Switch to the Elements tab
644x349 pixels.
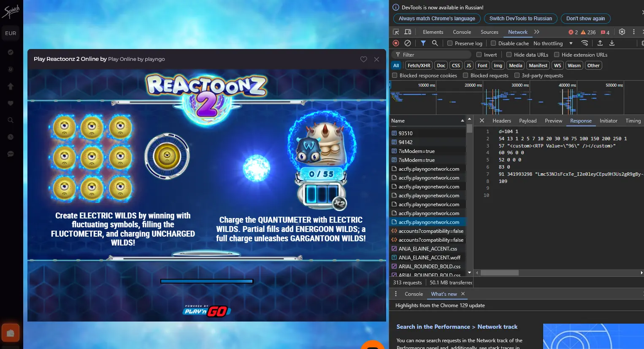tap(433, 32)
